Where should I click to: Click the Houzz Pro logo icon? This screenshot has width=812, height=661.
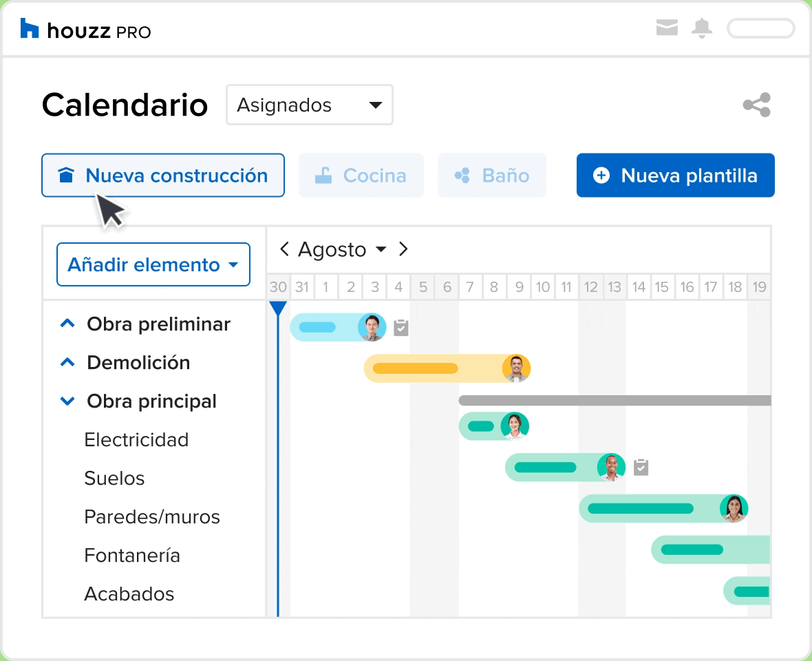[30, 29]
